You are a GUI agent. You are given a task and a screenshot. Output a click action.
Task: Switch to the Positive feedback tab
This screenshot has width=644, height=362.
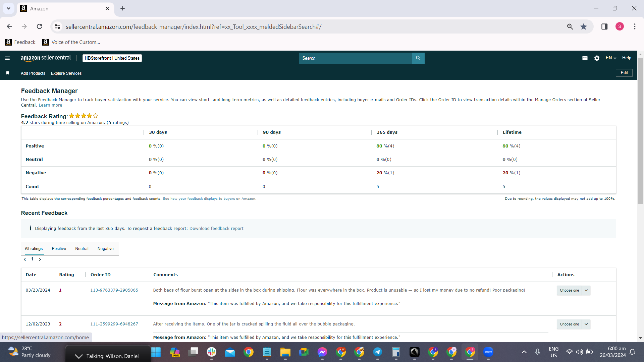point(59,249)
